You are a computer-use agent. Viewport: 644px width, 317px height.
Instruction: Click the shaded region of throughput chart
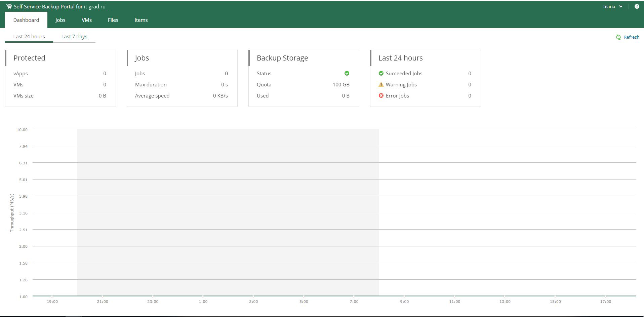tap(228, 212)
